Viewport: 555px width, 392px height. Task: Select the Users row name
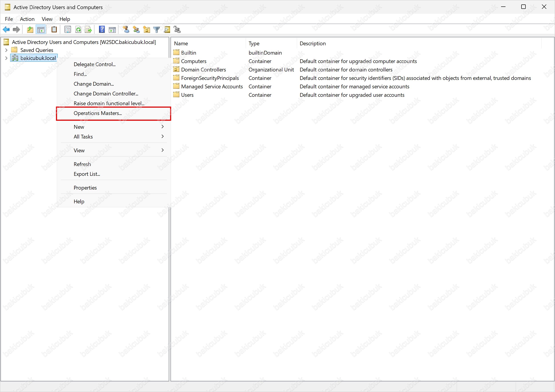(187, 95)
